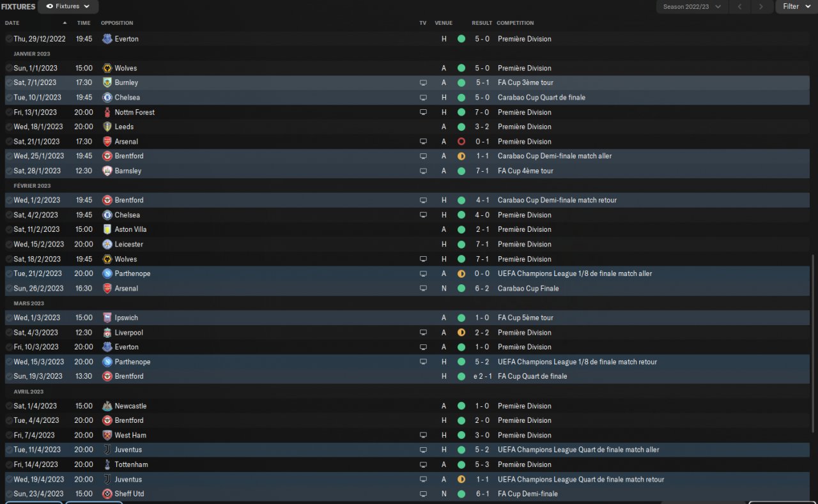The width and height of the screenshot is (818, 504).
Task: Click the 'e 2 - 1' extra-time result
Action: click(x=482, y=376)
